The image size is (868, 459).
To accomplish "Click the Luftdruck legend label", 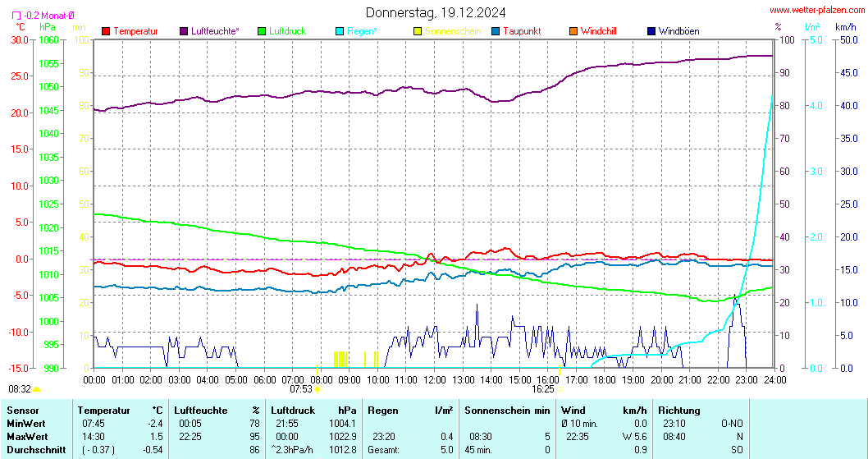I will pos(288,31).
